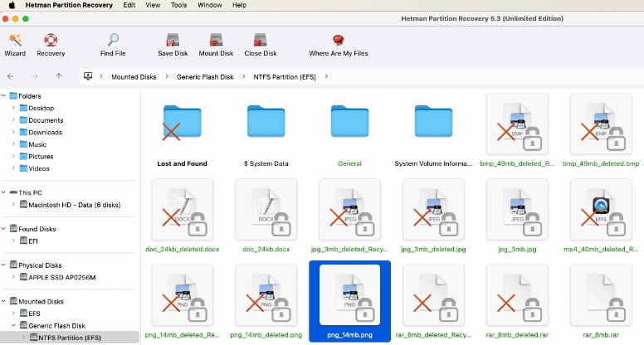Open the View menu
This screenshot has width=644, height=345.
[x=153, y=5]
